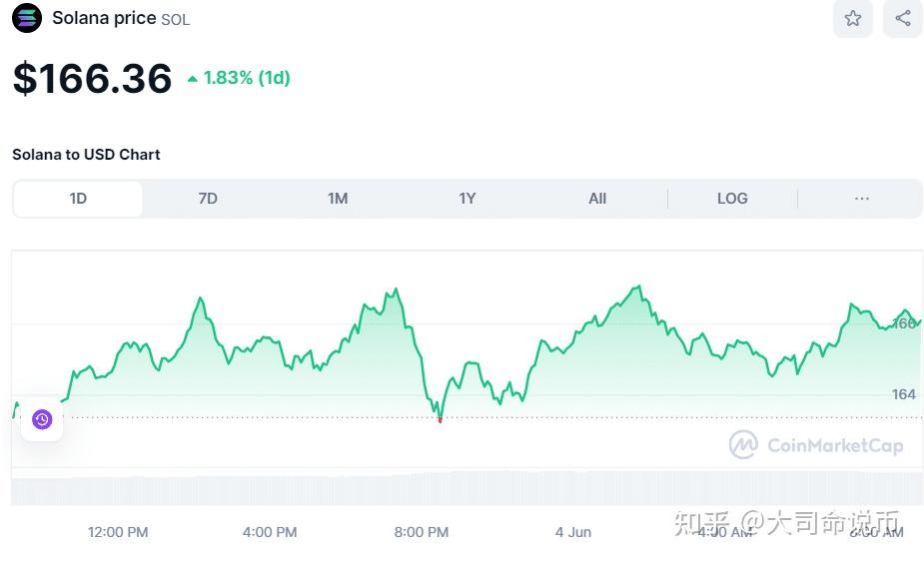Select the 1M time range tab
The image size is (924, 561).
click(338, 199)
